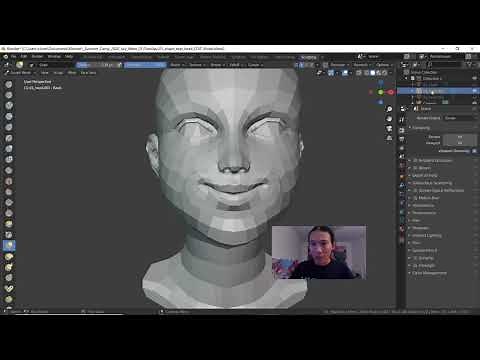Click the viewport zoom magnifier icon
Viewport: 480px width, 360px height.
pyautogui.click(x=389, y=109)
